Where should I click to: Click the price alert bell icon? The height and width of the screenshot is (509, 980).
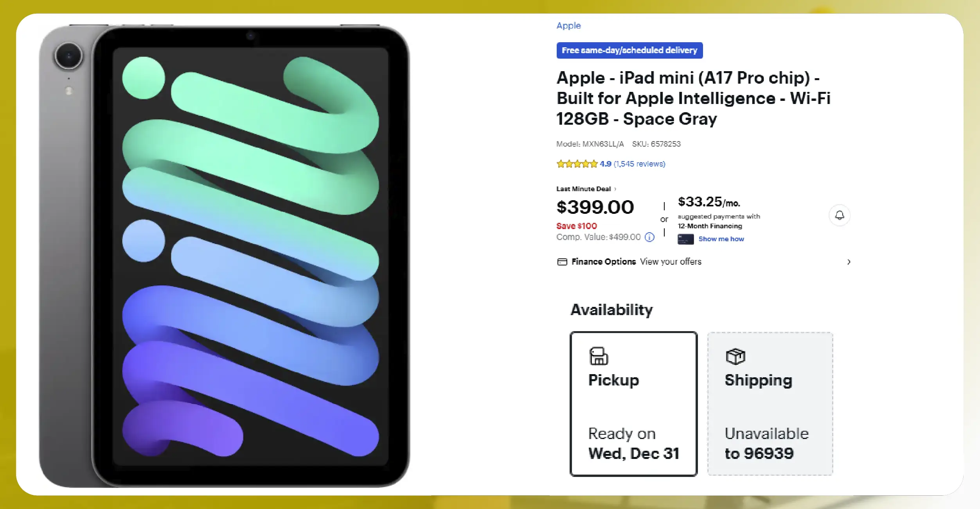[839, 215]
